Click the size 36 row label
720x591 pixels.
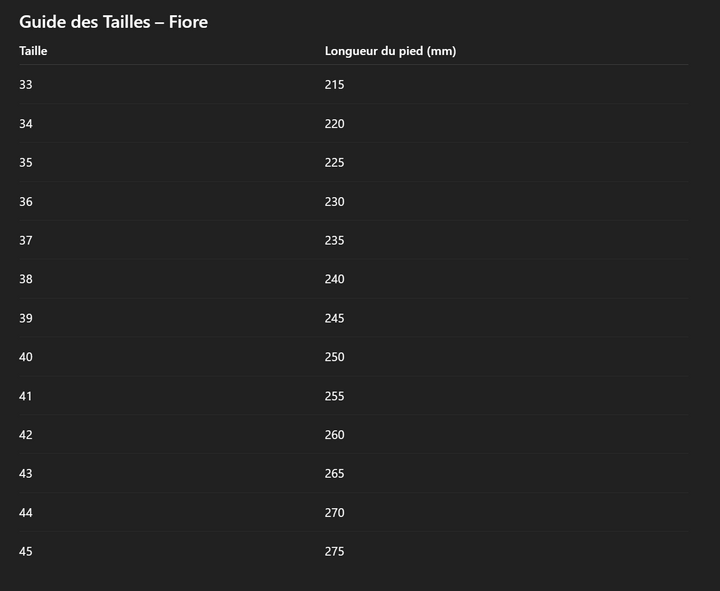pyautogui.click(x=26, y=202)
